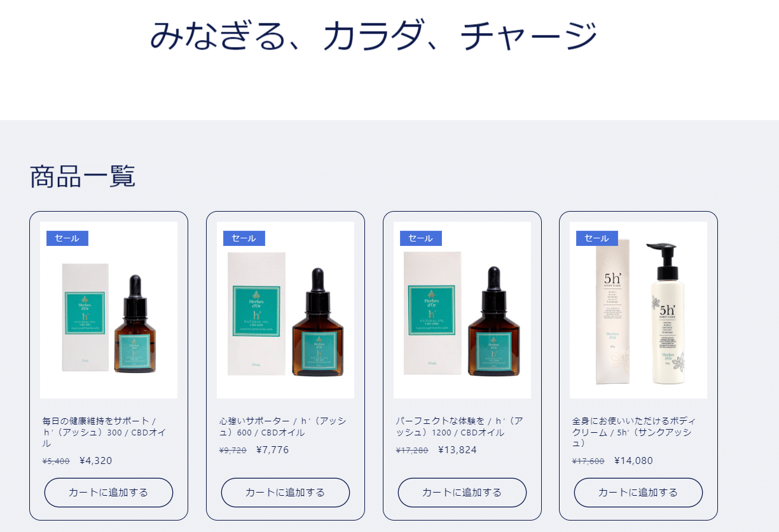Click the 心強いサポーター product title link
779x532 pixels.
(283, 426)
